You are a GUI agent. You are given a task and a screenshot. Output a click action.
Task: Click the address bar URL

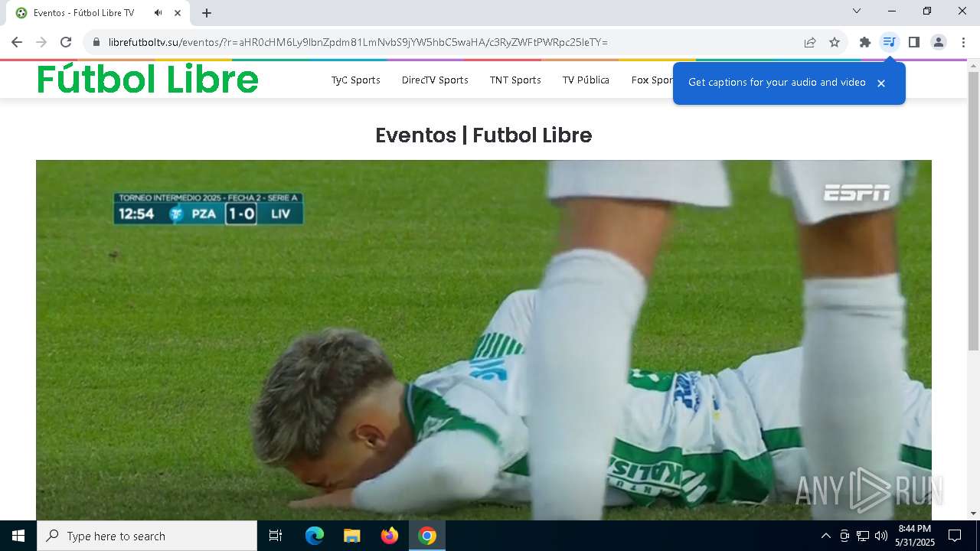tap(358, 42)
